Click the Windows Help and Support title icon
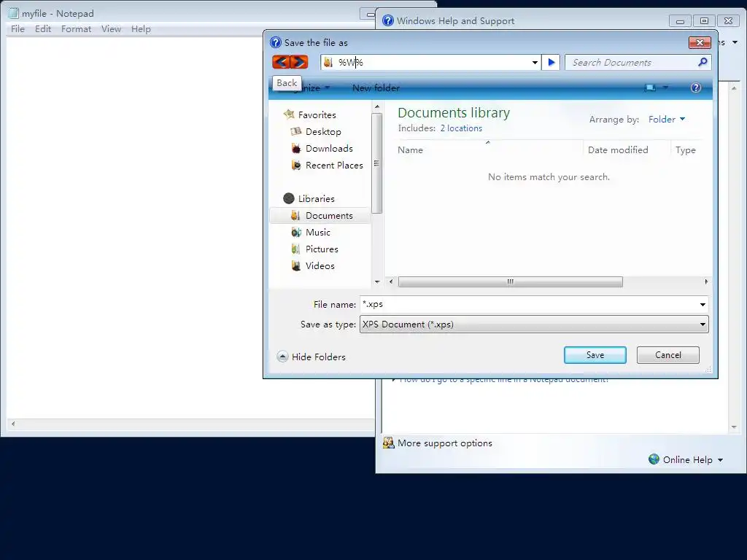 (388, 20)
